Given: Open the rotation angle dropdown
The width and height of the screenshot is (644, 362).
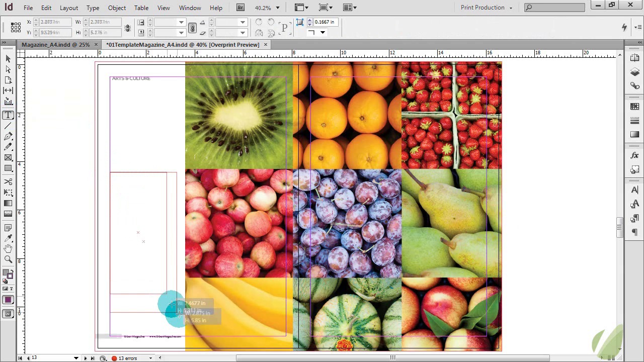Looking at the screenshot, I should point(243,22).
